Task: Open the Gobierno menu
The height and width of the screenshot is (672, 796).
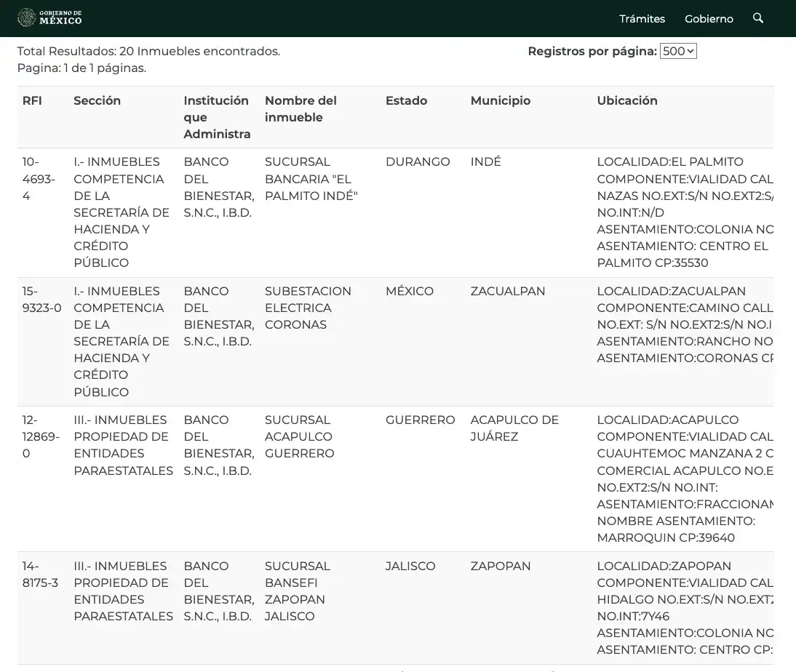Action: pos(709,19)
